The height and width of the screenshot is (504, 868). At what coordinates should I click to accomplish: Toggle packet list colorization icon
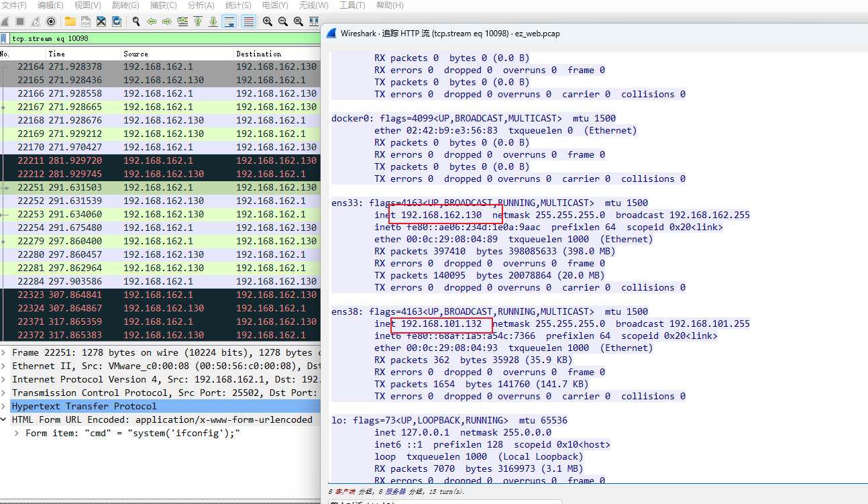(x=248, y=21)
